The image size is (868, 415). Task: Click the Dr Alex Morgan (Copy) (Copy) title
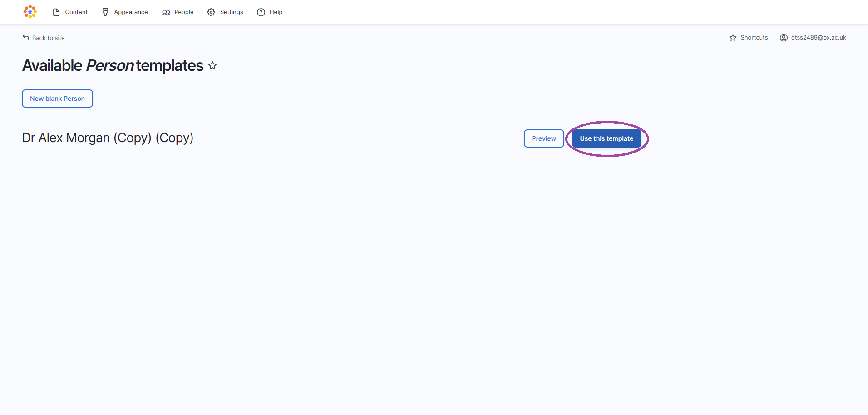click(x=108, y=138)
